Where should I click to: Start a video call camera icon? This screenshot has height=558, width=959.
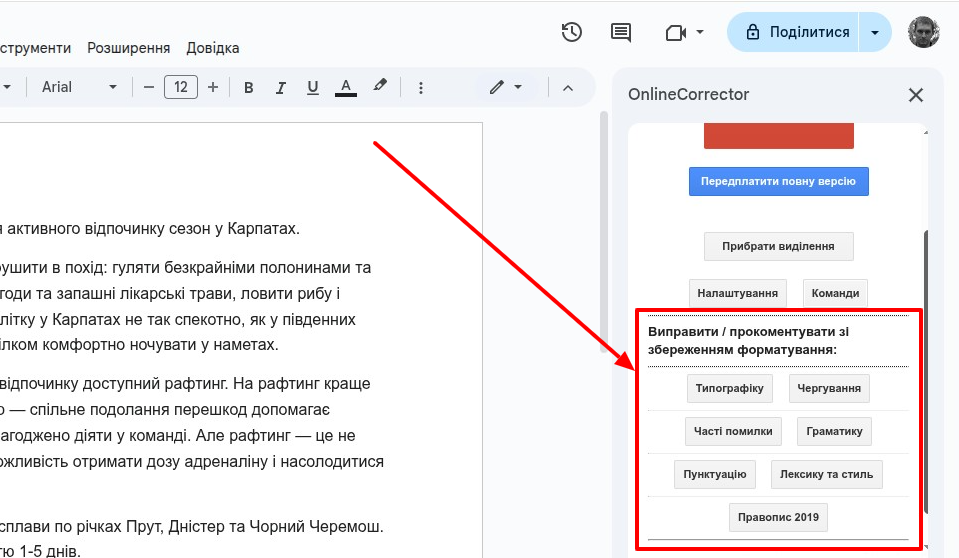point(676,32)
